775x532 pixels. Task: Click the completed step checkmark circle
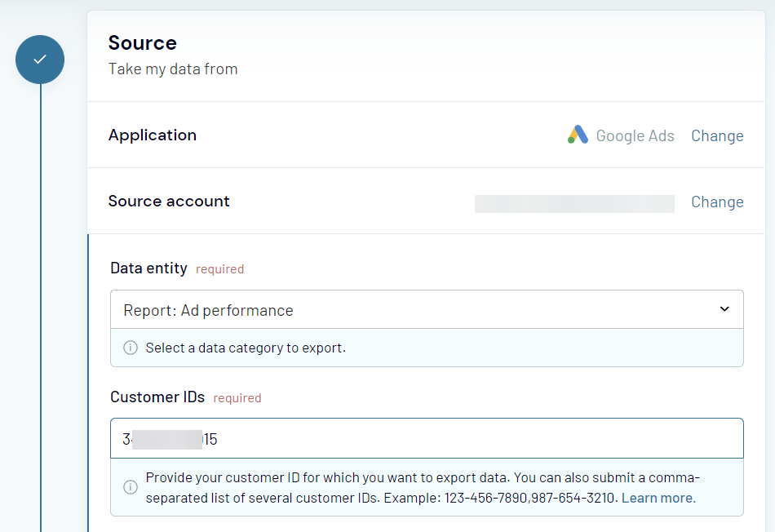pyautogui.click(x=40, y=60)
